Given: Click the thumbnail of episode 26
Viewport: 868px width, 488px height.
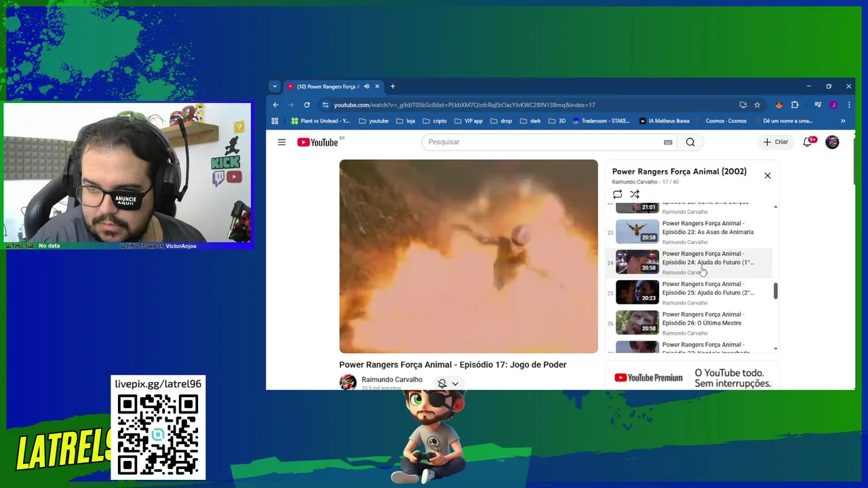Looking at the screenshot, I should coord(637,323).
